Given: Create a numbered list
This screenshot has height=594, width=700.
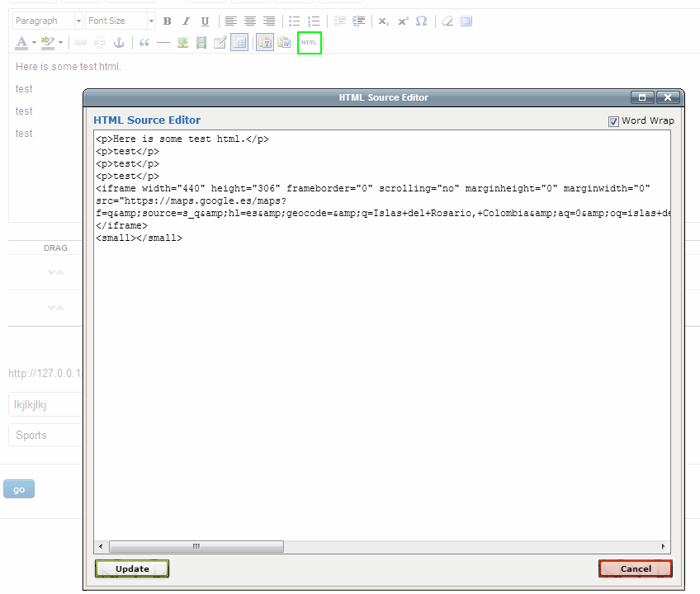Looking at the screenshot, I should (313, 21).
